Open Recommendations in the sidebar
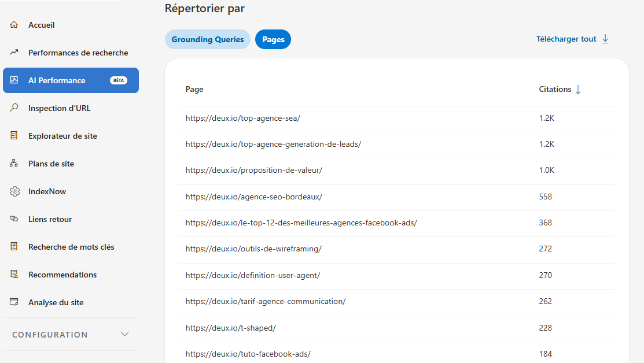The height and width of the screenshot is (363, 644). pyautogui.click(x=62, y=275)
